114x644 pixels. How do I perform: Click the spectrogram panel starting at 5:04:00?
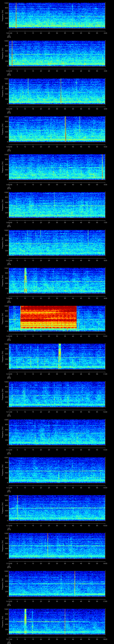[x=57, y=129]
